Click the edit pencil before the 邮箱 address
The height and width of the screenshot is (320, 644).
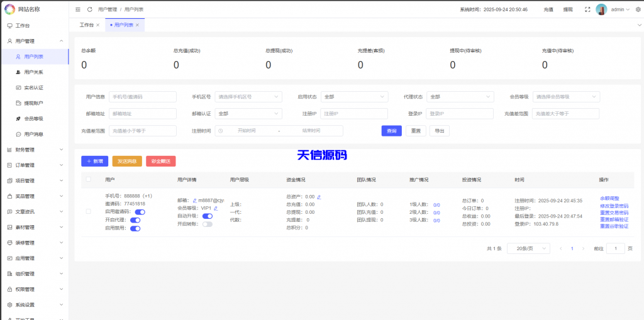195,200
